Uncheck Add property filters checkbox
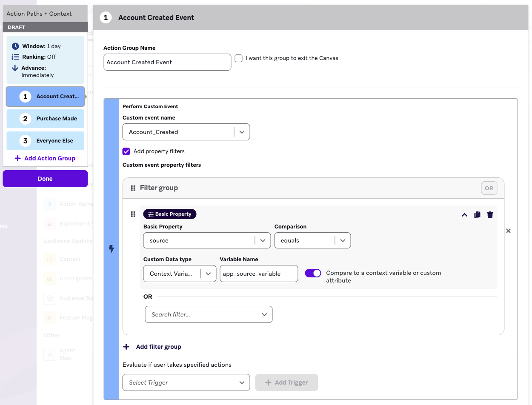Image resolution: width=532 pixels, height=405 pixels. pyautogui.click(x=126, y=151)
